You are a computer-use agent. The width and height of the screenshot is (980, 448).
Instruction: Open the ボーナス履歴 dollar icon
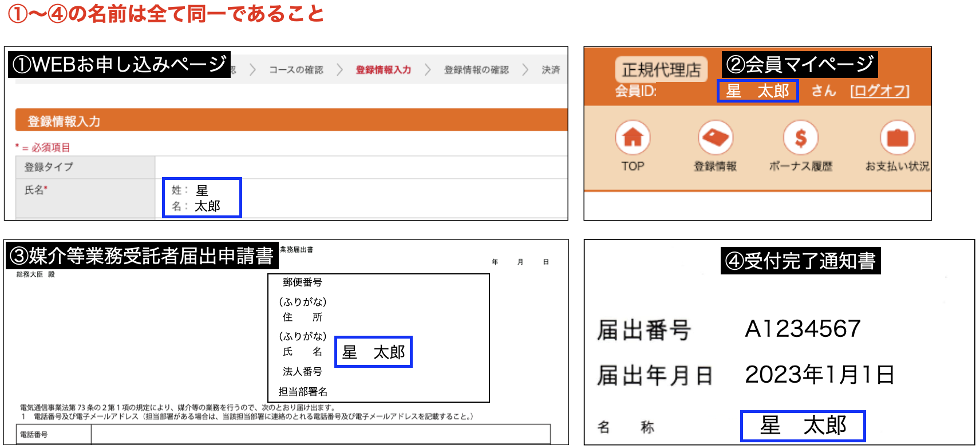click(800, 137)
